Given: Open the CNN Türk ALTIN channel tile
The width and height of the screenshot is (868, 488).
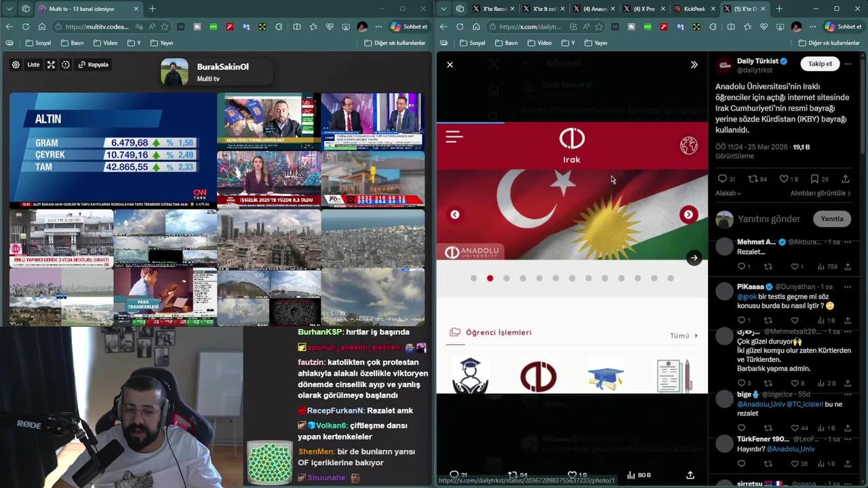Looking at the screenshot, I should click(113, 150).
